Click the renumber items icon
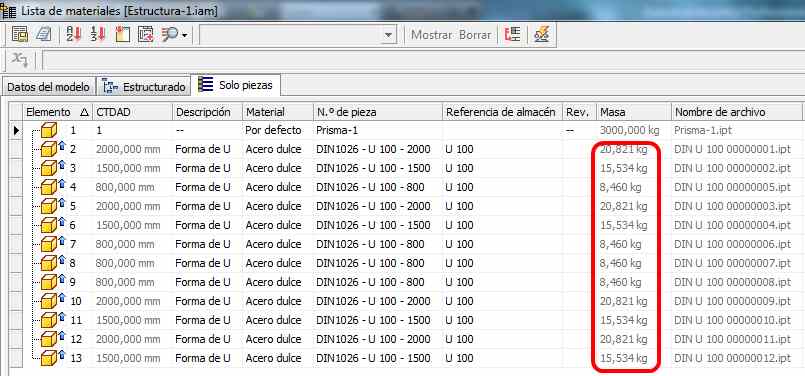 [x=98, y=35]
